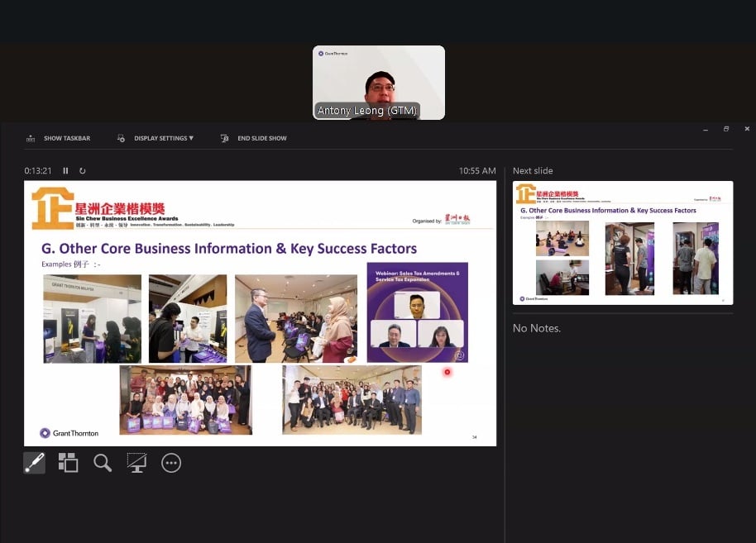
Task: Open more slide show options ellipsis
Action: (171, 463)
